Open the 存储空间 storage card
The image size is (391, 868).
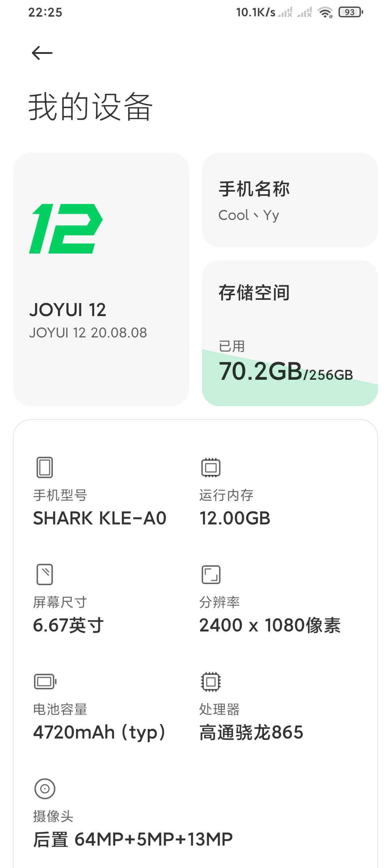click(290, 333)
